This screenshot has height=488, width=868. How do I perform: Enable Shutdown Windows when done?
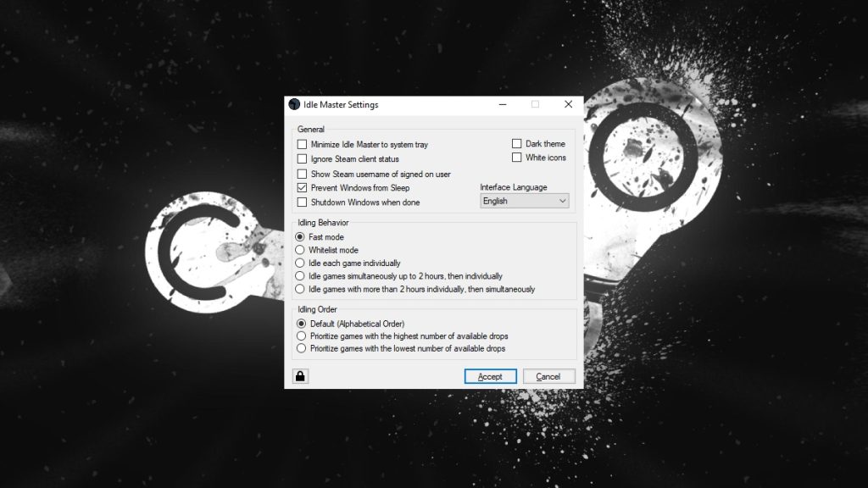[x=302, y=202]
